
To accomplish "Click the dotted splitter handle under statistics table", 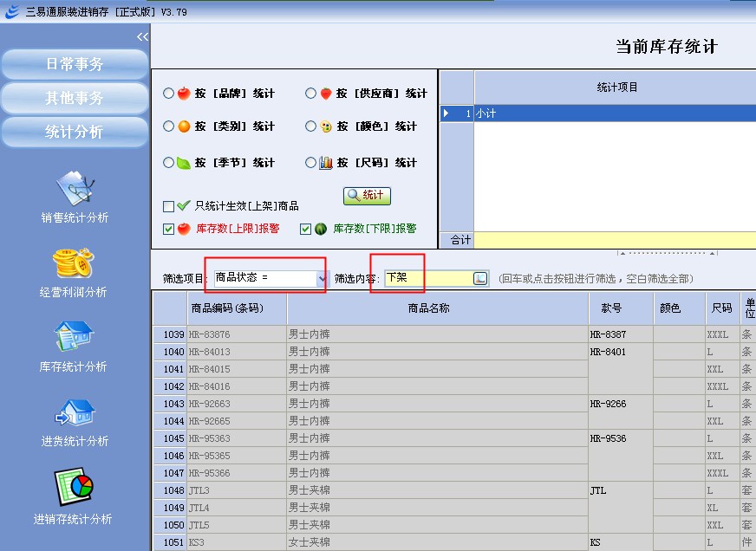I will 668,253.
